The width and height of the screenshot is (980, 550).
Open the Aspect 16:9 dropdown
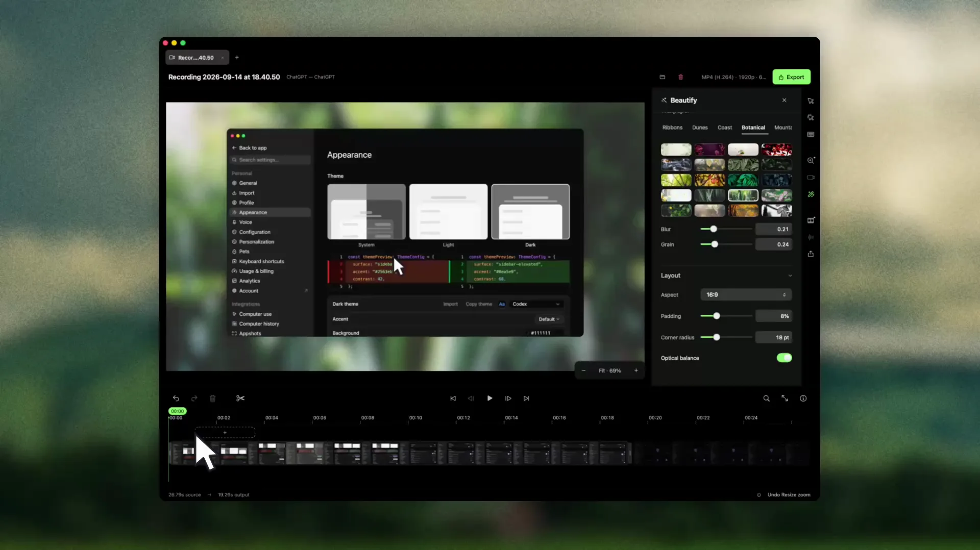pyautogui.click(x=746, y=295)
